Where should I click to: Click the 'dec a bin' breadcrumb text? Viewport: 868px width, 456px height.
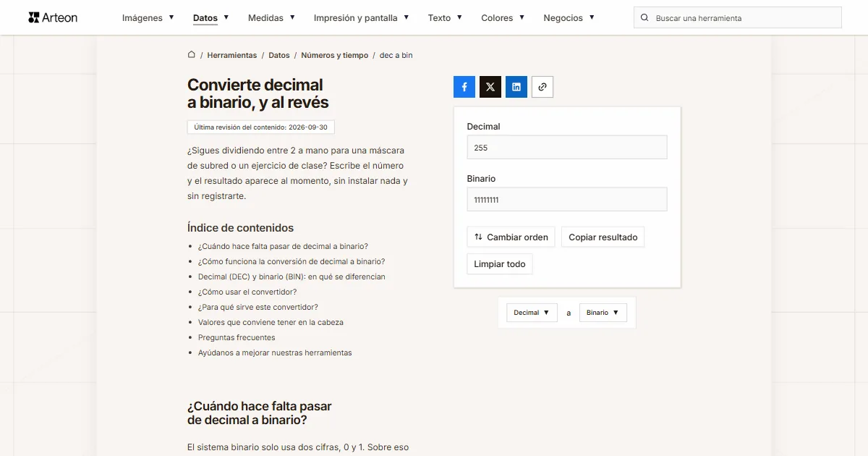pyautogui.click(x=396, y=55)
